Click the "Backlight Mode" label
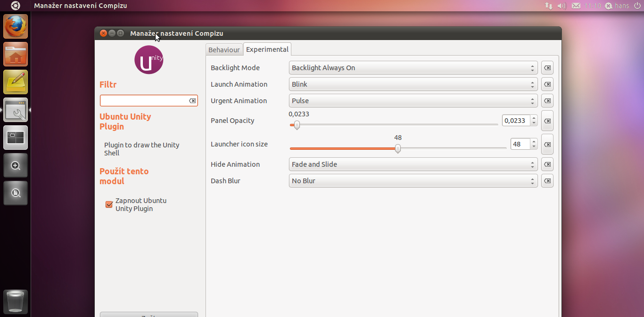This screenshot has width=644, height=317. point(235,68)
